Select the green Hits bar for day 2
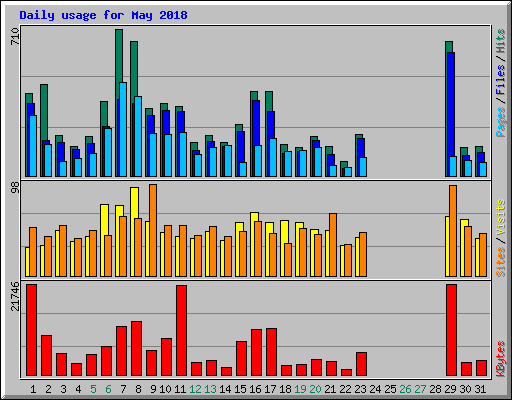 pos(44,112)
